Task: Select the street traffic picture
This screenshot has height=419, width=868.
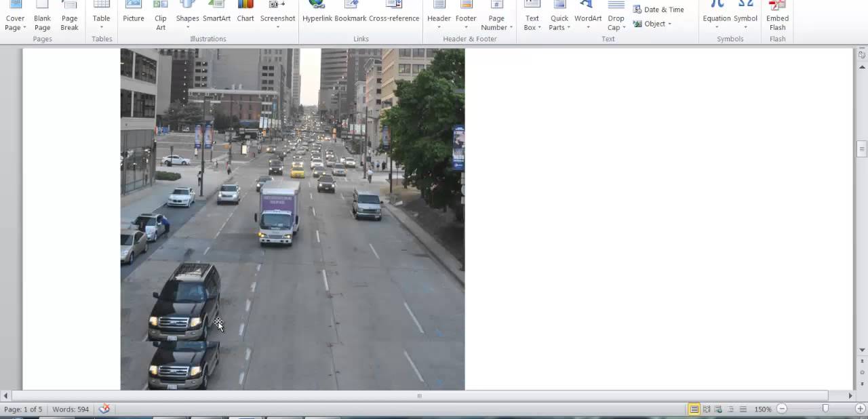Action: tap(292, 219)
